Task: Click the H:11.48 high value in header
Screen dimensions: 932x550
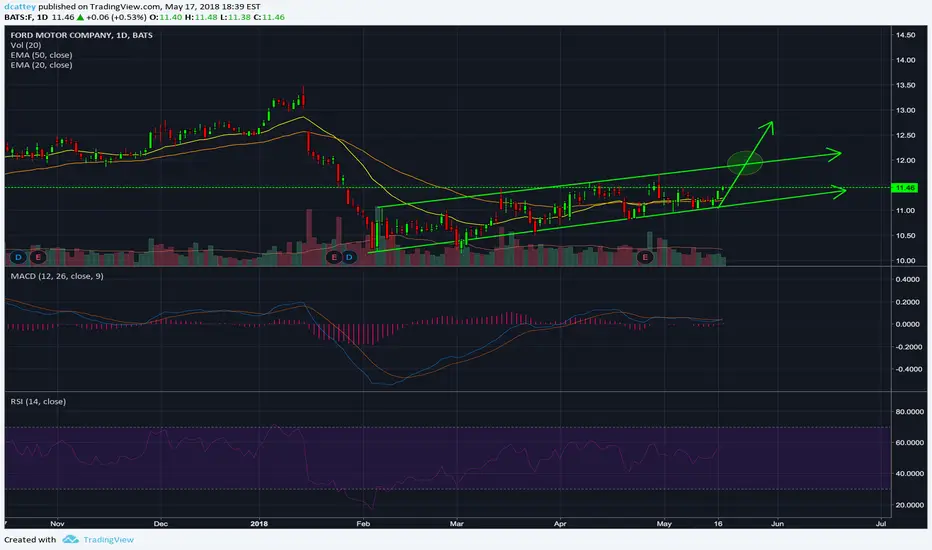Action: pyautogui.click(x=201, y=17)
